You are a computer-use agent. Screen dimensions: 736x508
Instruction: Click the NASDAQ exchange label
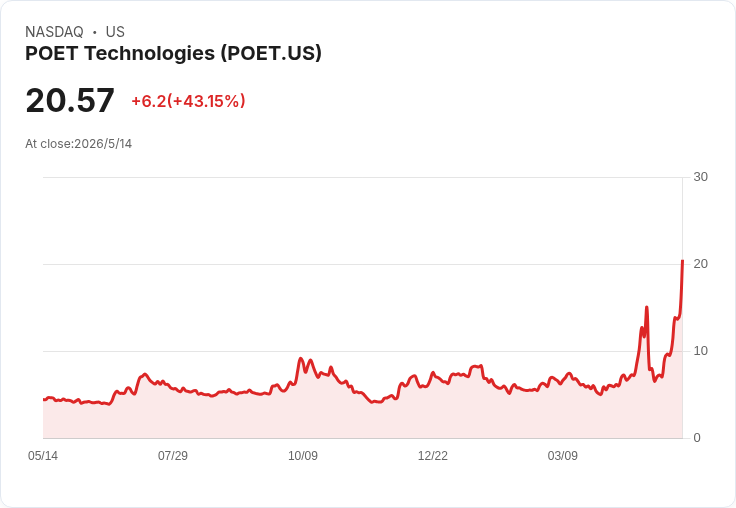tap(54, 32)
